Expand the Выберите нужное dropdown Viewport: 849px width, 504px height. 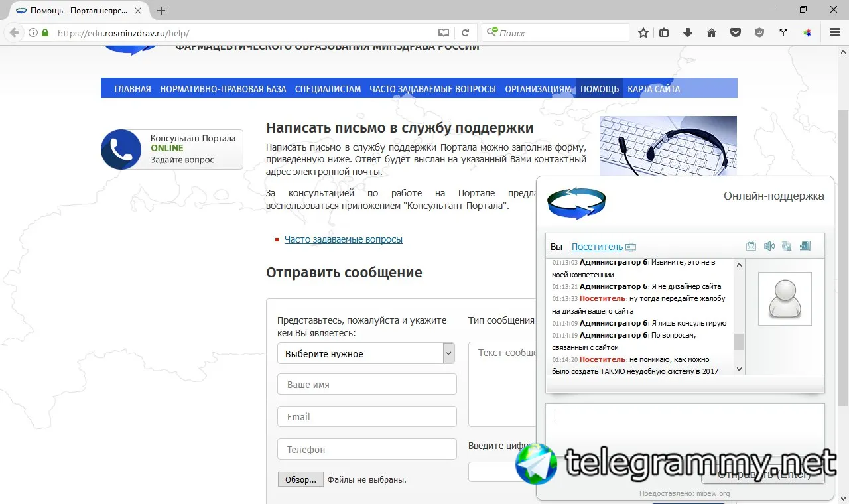point(366,353)
